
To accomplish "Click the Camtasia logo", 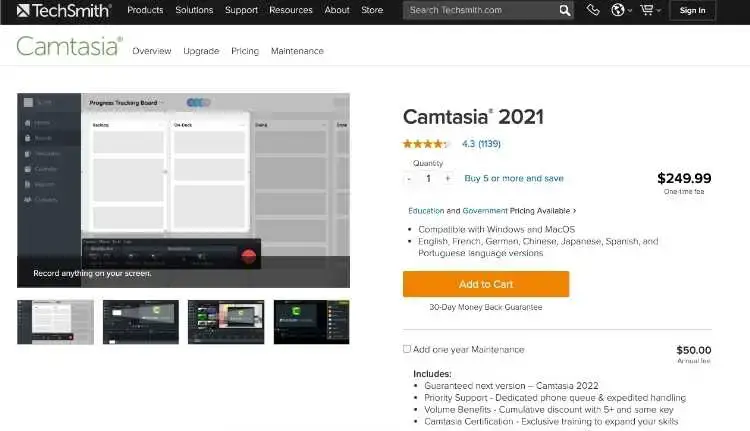I will (69, 46).
